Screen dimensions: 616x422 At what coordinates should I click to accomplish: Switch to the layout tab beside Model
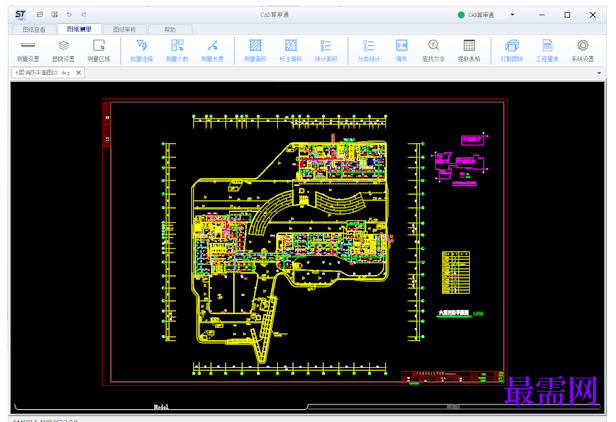(453, 407)
